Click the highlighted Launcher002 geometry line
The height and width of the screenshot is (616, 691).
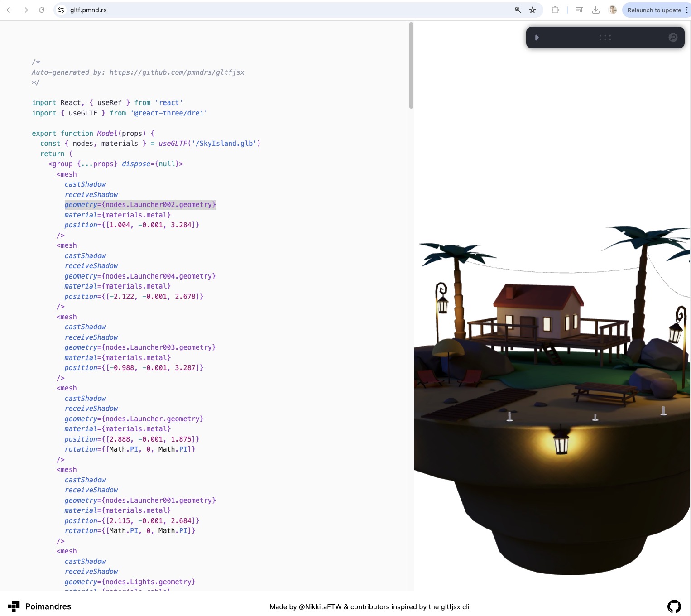140,205
